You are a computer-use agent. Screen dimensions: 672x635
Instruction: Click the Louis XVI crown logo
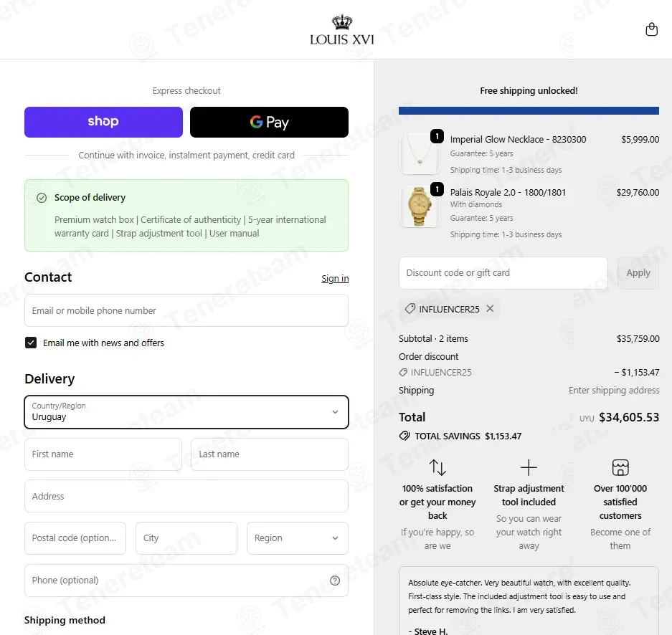(342, 30)
